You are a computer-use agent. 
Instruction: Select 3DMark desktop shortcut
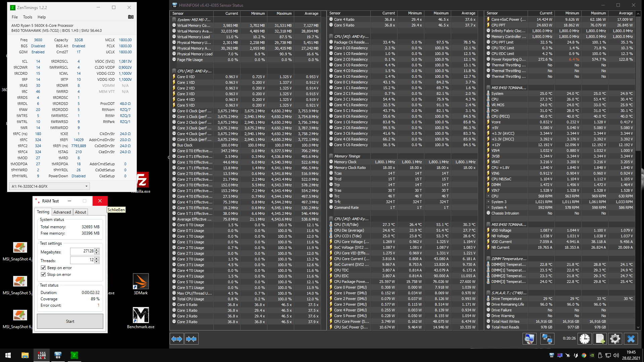pos(141,284)
